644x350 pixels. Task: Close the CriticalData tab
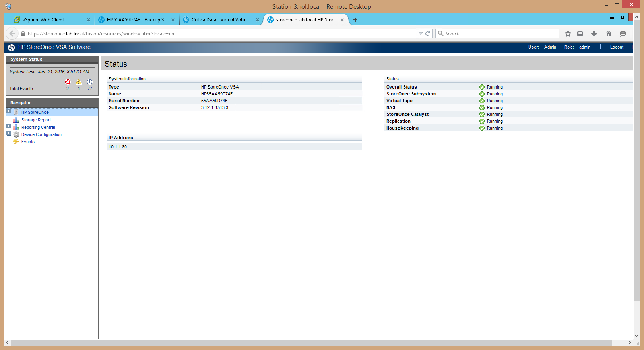(x=258, y=20)
